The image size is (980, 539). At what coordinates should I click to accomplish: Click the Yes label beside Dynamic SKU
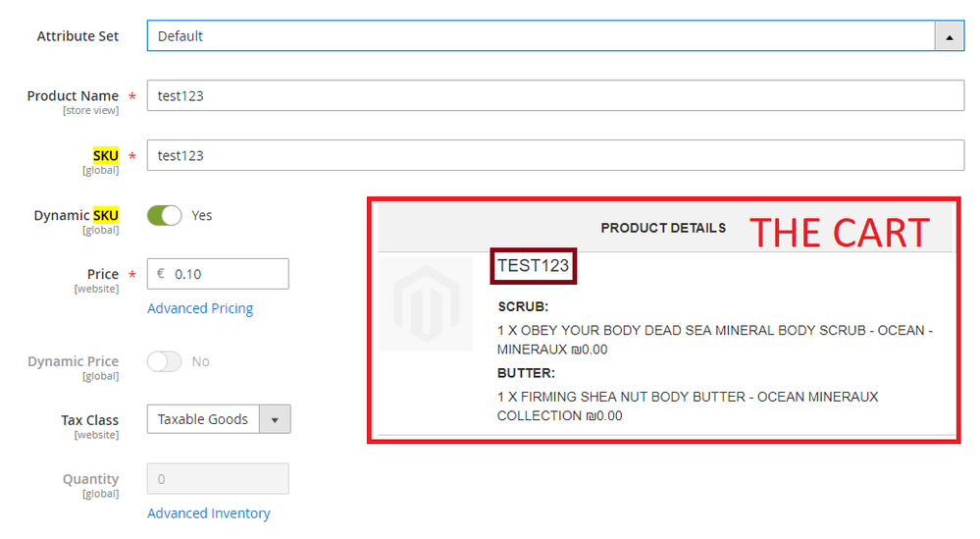[x=202, y=215]
